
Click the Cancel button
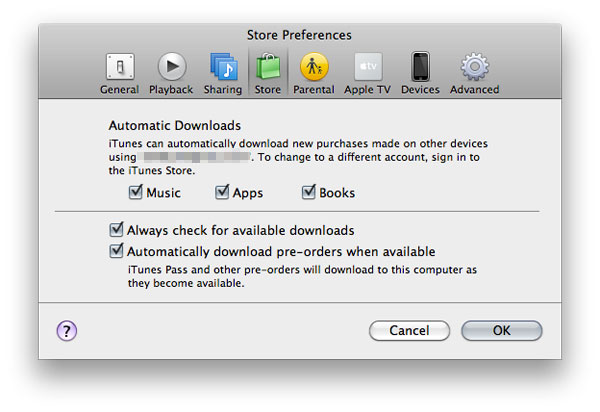pyautogui.click(x=409, y=331)
